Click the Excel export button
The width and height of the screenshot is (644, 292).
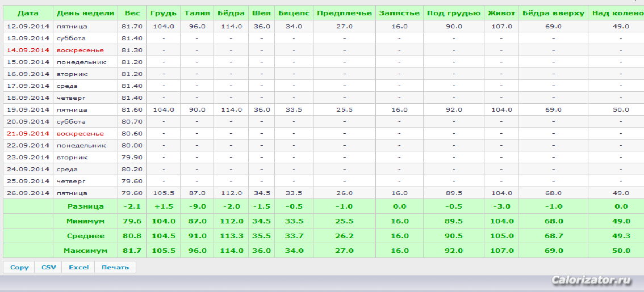coord(78,267)
